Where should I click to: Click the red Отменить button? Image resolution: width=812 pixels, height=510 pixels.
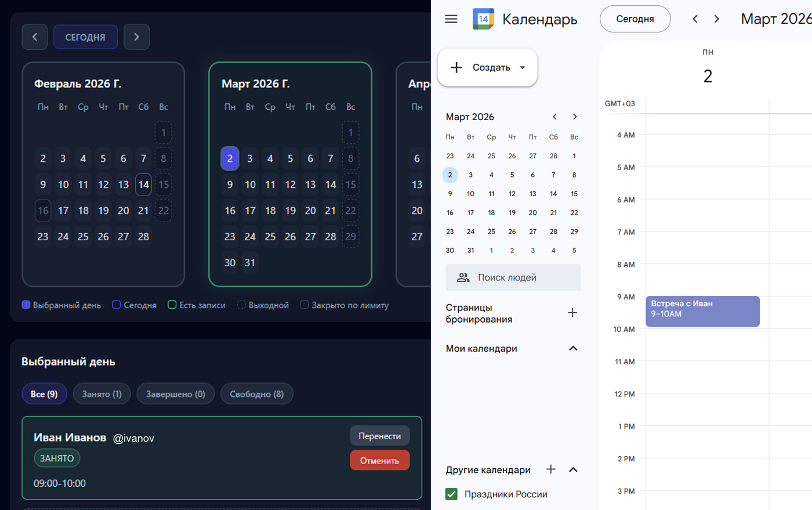click(379, 461)
